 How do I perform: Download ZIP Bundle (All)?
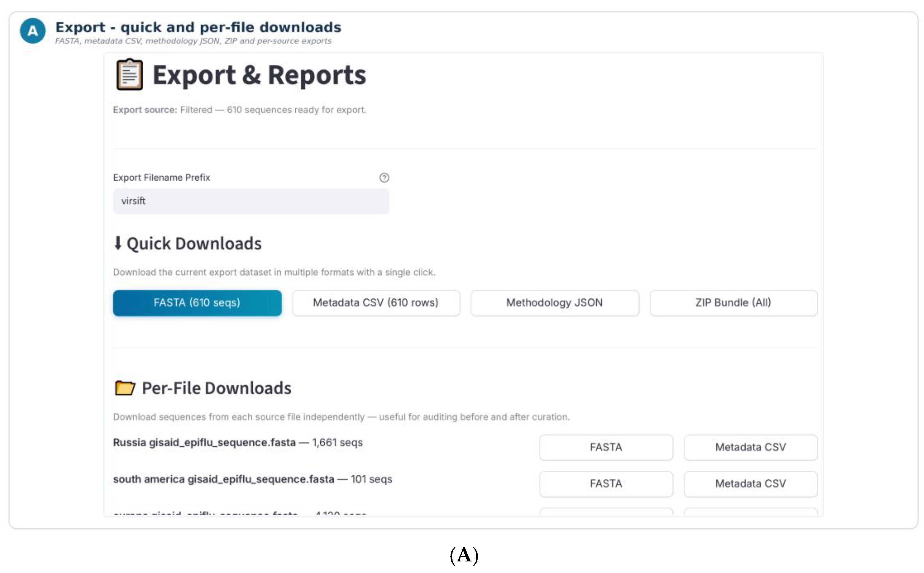733,303
